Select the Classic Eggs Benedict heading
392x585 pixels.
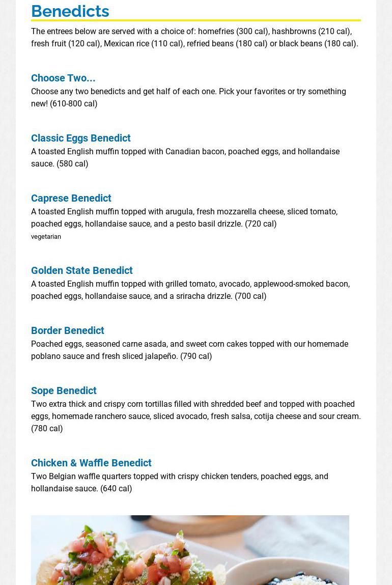(80, 138)
